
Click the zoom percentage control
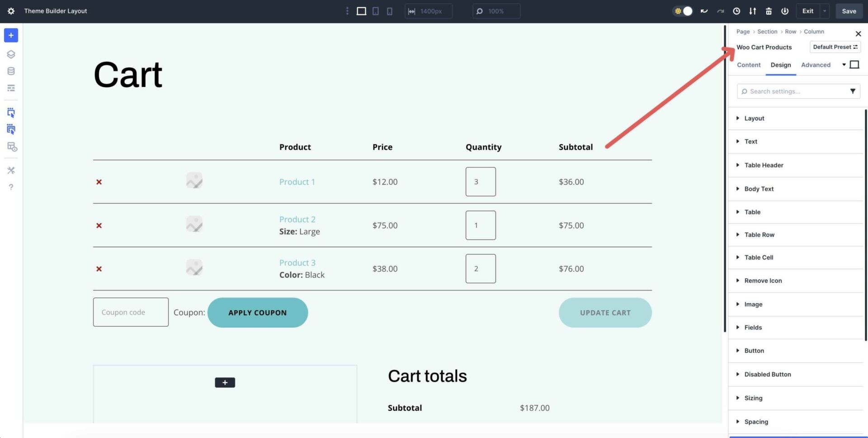click(496, 11)
